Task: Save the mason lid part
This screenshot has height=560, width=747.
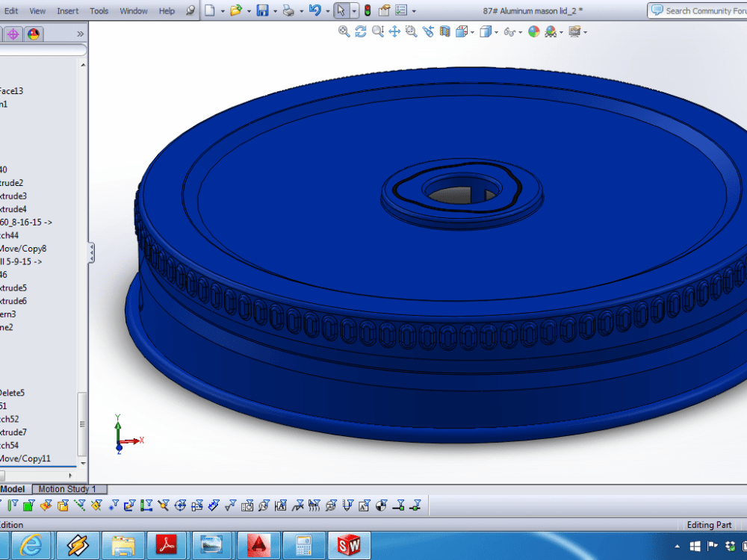Action: click(x=264, y=9)
